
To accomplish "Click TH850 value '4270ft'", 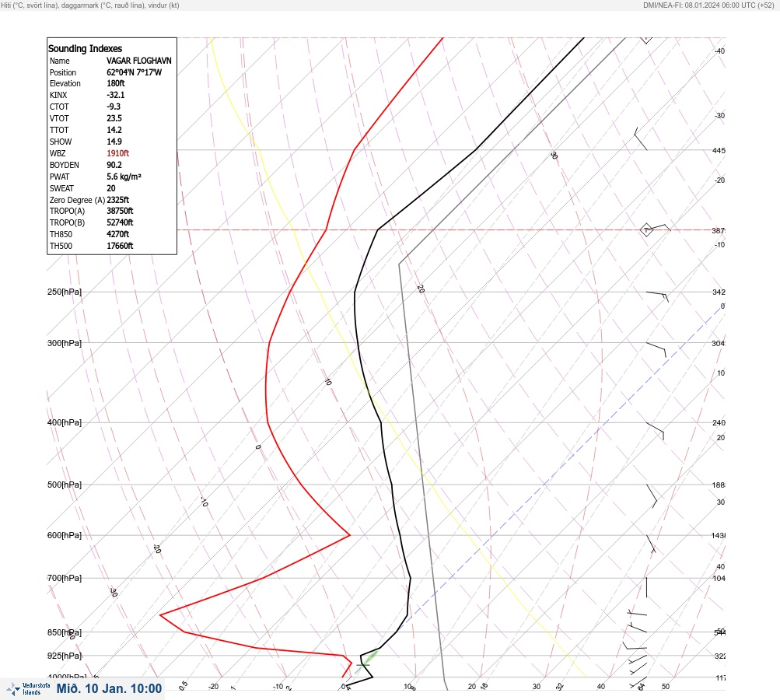I will tap(118, 234).
